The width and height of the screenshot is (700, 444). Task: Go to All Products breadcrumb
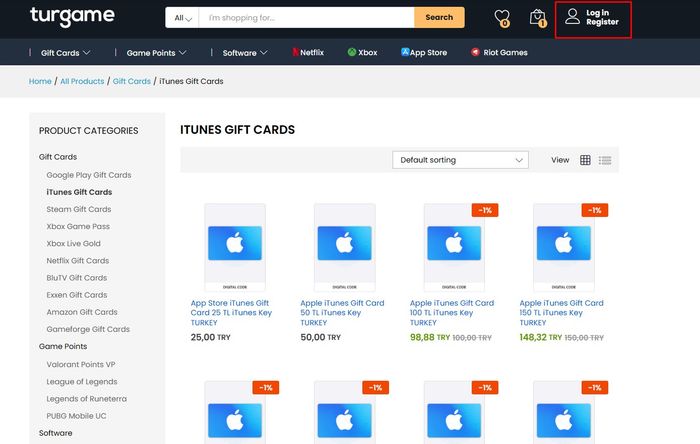click(x=82, y=81)
